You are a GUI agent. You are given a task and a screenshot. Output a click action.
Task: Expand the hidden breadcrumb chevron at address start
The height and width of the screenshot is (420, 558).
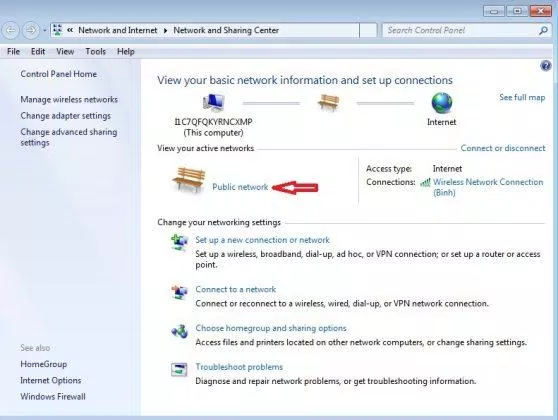[70, 30]
